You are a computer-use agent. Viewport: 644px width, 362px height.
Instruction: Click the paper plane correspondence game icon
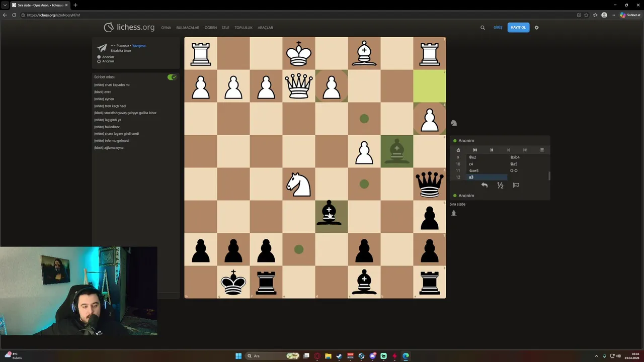(x=102, y=48)
